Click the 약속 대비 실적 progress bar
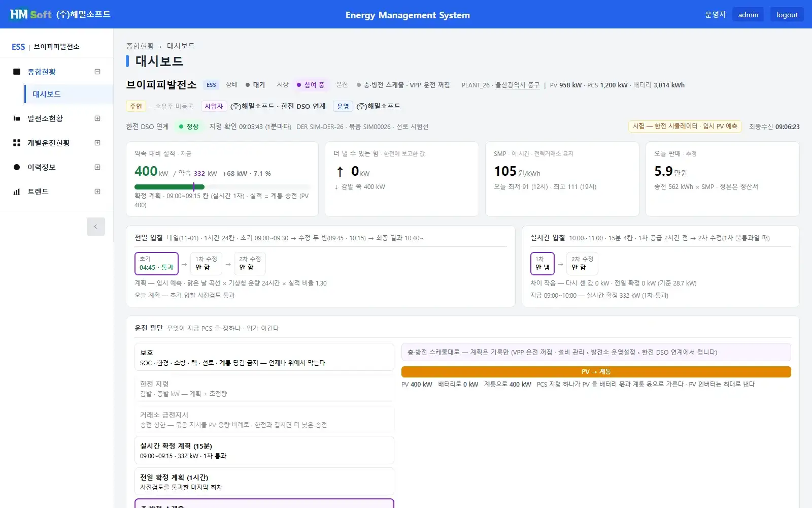 [222, 187]
